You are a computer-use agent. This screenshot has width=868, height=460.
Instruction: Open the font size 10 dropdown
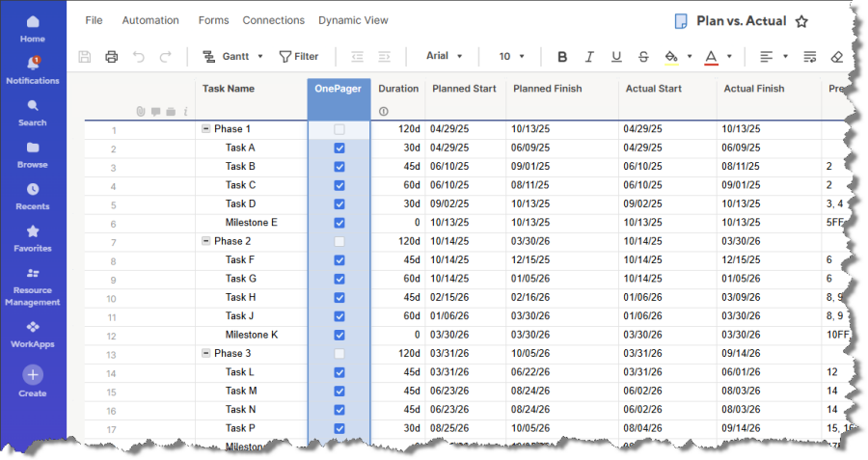point(511,57)
